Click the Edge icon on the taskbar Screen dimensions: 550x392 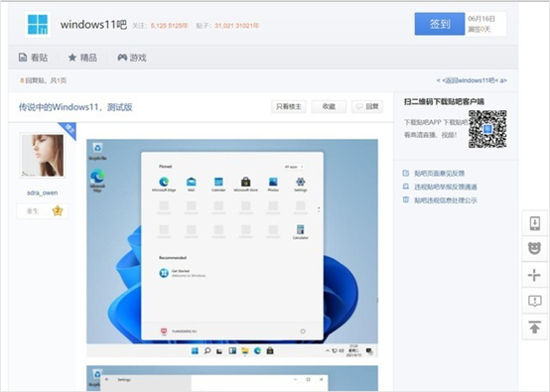(x=257, y=350)
